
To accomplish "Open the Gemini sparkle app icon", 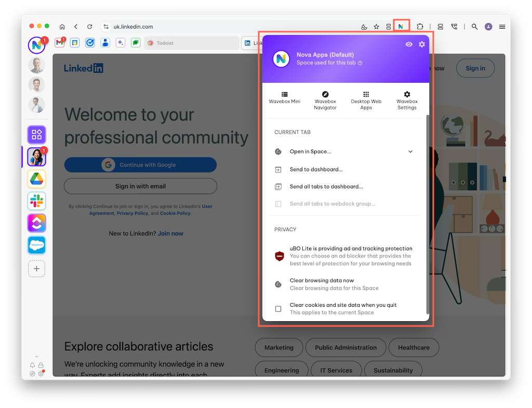I will click(121, 43).
